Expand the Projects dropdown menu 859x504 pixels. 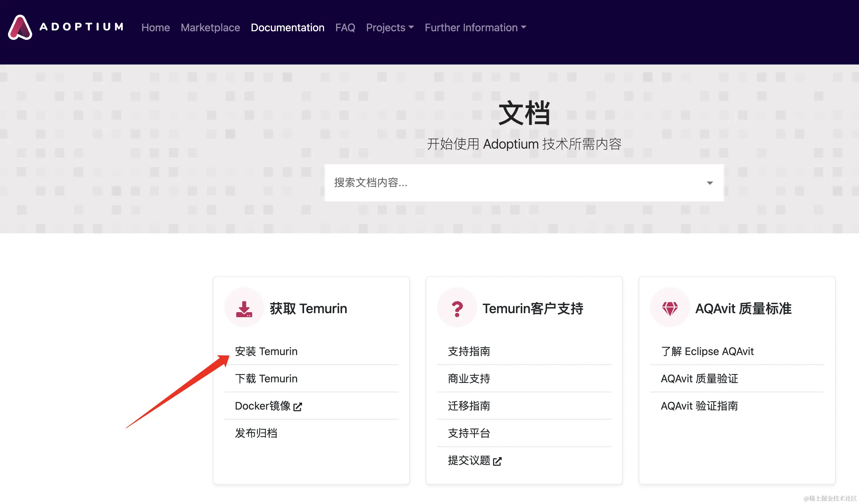pyautogui.click(x=390, y=28)
